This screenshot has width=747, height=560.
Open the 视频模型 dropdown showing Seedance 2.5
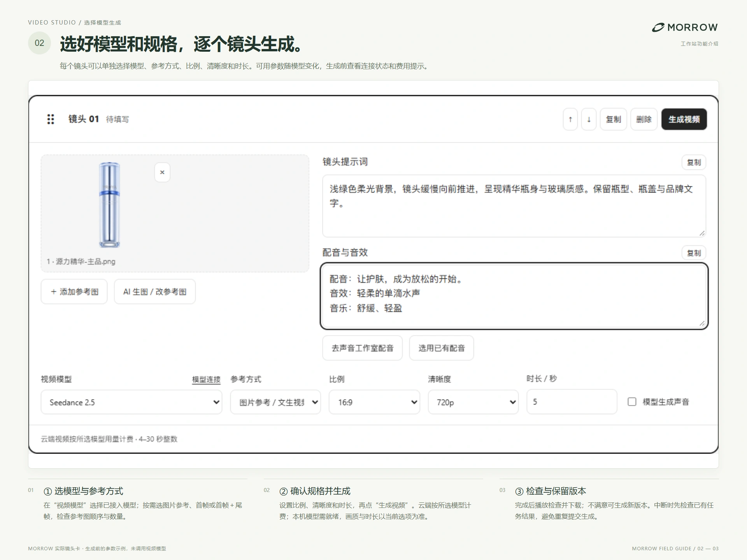[x=132, y=402]
